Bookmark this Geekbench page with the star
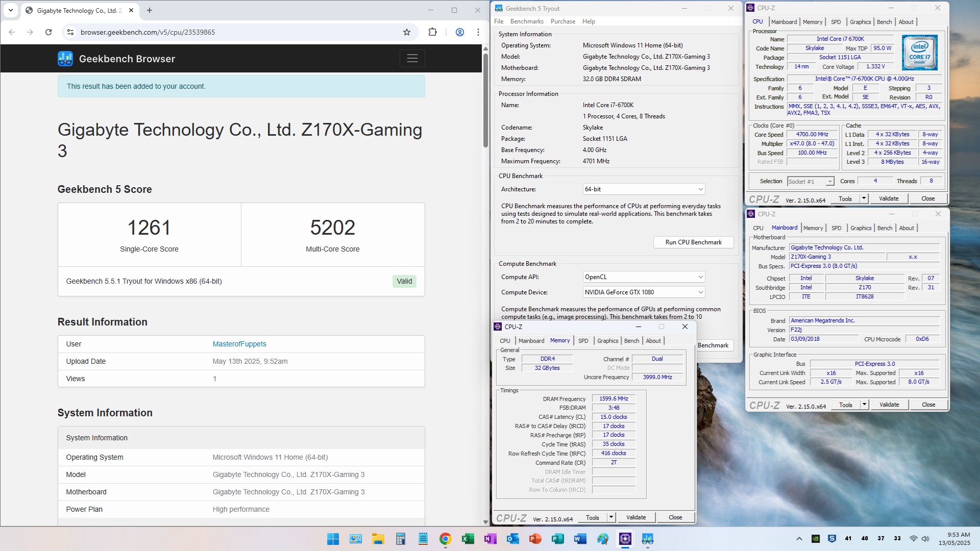The width and height of the screenshot is (980, 551). point(407,32)
